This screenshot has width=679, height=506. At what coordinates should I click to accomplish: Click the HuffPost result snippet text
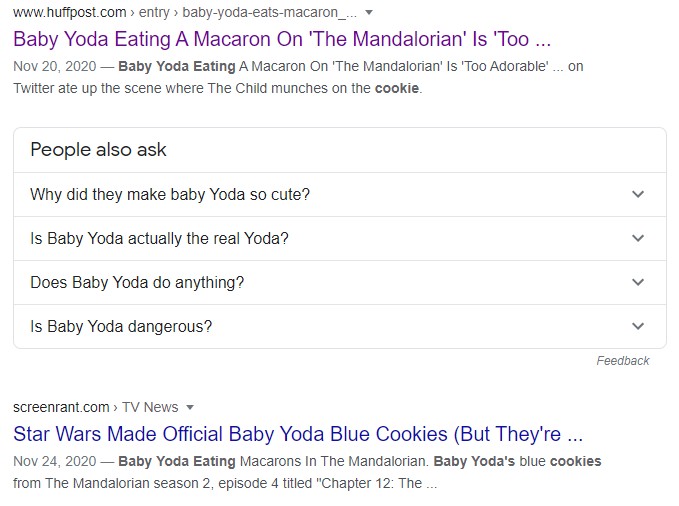click(300, 78)
